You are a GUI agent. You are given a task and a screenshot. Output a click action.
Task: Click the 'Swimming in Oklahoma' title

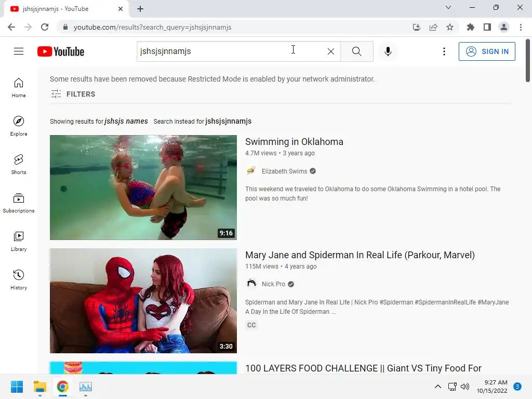294,141
